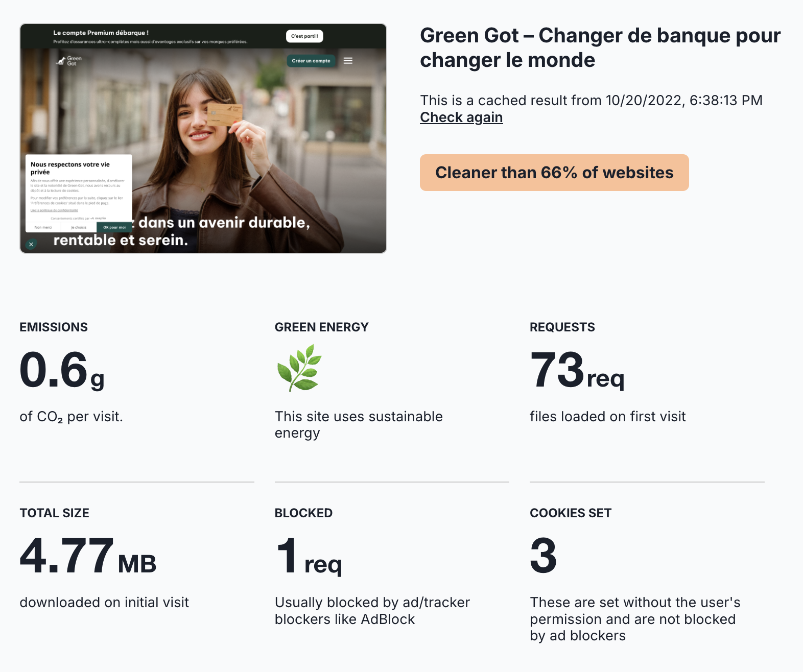Click the 'Usually blocked by ad/tracker blockers' description
The image size is (803, 672).
point(372,611)
